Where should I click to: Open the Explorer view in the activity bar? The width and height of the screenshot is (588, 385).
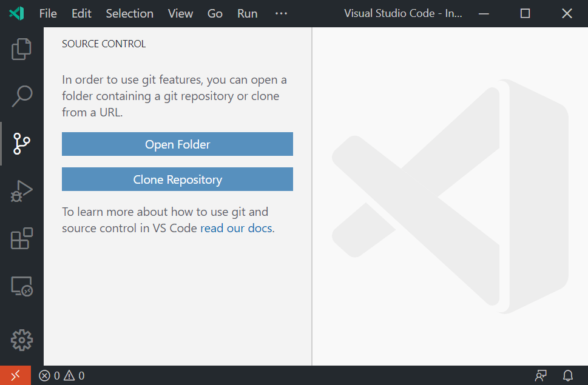[x=22, y=49]
